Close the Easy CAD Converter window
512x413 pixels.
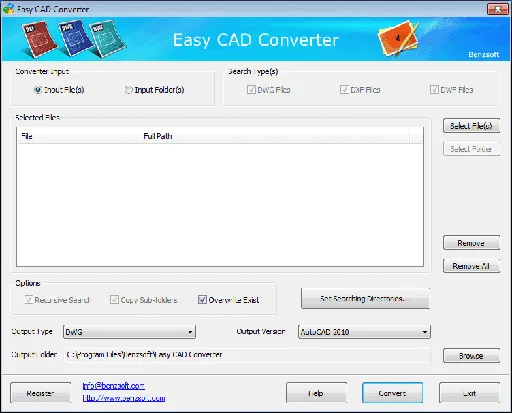(x=497, y=9)
